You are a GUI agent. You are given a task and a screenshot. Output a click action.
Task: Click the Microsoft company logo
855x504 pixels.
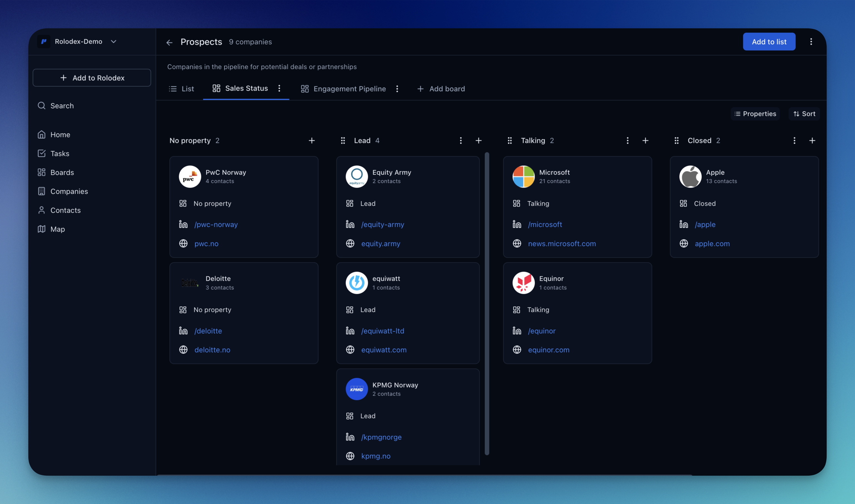point(523,176)
